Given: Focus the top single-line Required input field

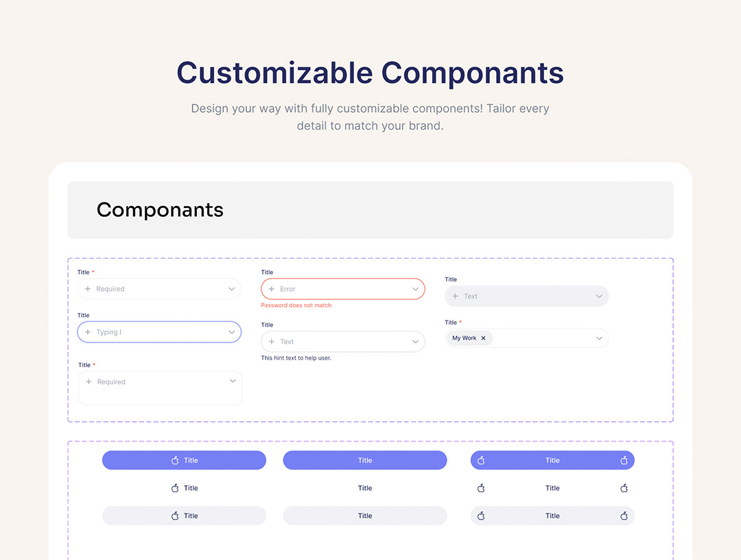Looking at the screenshot, I should [159, 289].
